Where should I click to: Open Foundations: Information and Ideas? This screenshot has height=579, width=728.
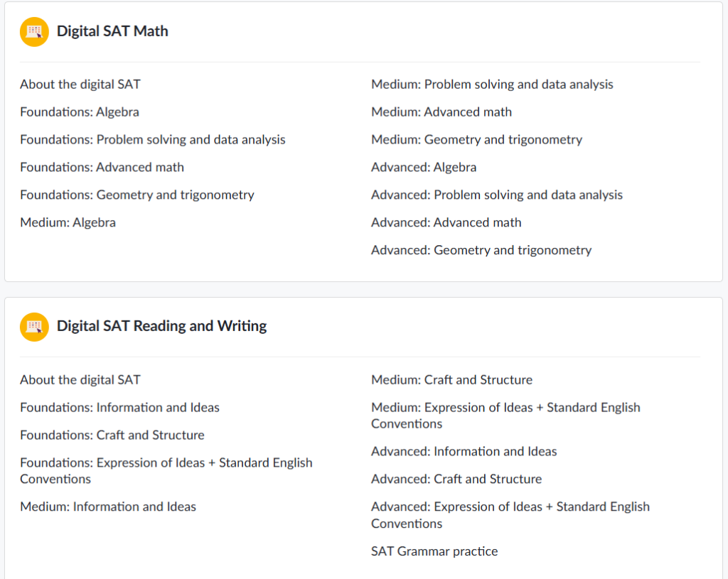click(119, 407)
